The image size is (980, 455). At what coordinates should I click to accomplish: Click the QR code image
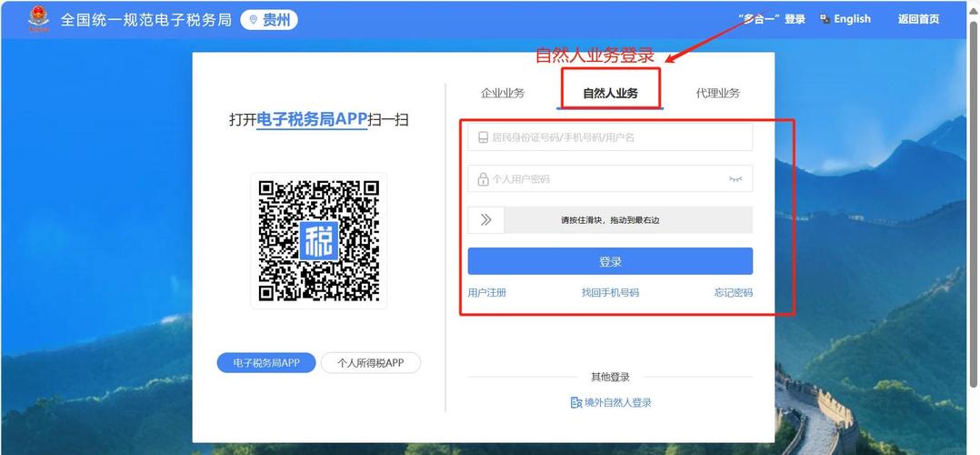tap(319, 241)
